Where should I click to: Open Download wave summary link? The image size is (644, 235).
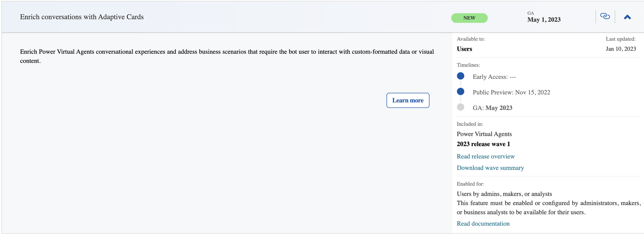490,168
